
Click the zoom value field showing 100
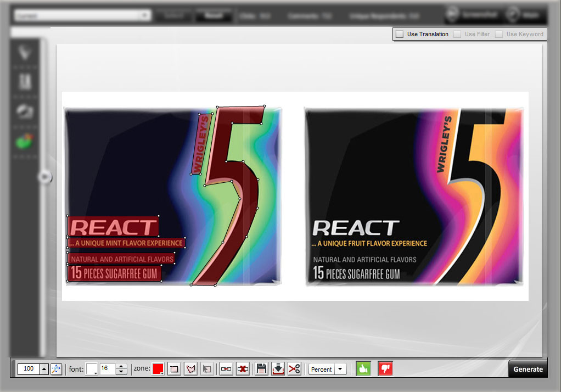(27, 369)
